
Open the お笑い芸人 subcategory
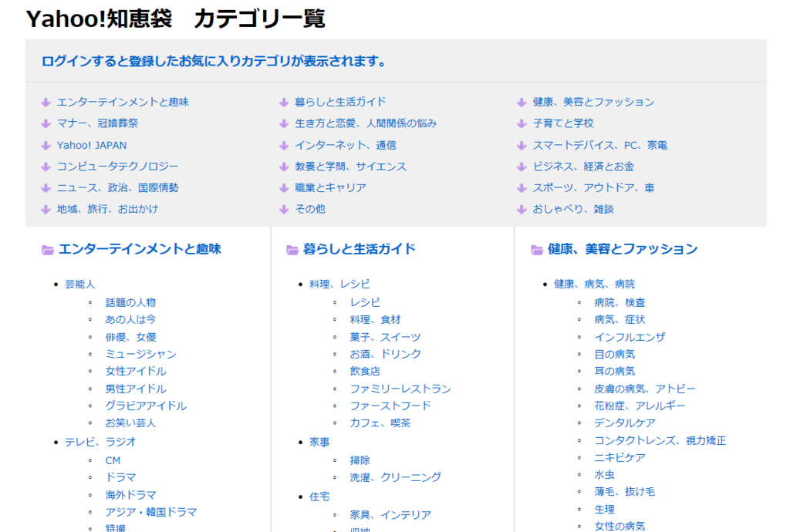coord(130,423)
